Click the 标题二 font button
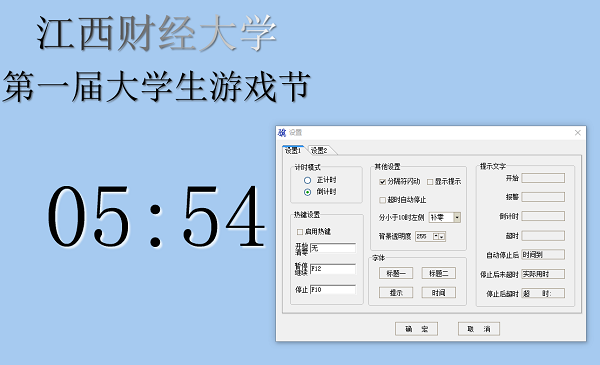Screen dimensions: 600x365 tap(439, 273)
